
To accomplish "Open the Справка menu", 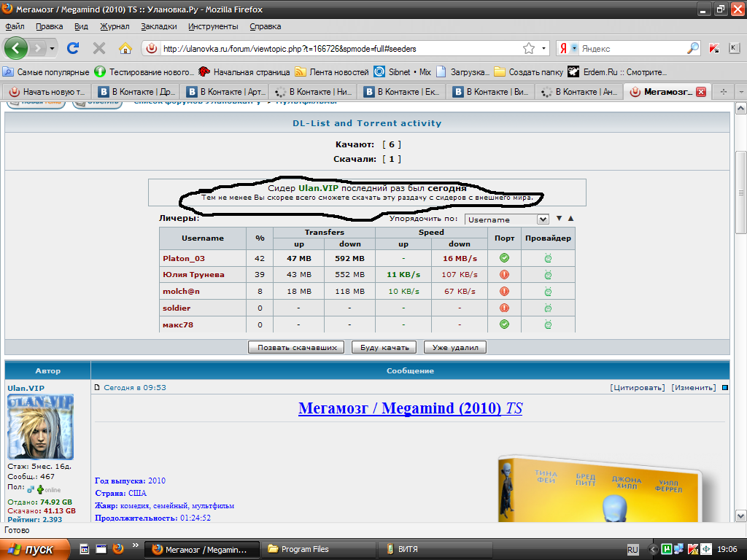I will tap(266, 27).
